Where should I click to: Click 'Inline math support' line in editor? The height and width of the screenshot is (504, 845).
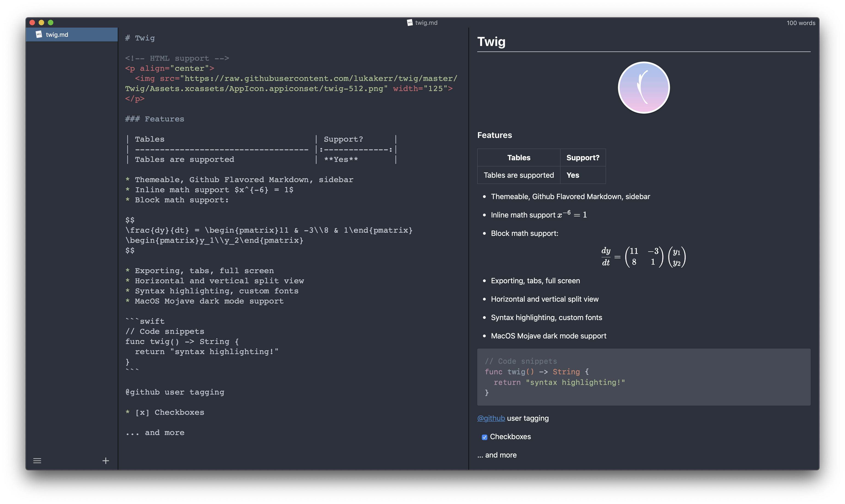tap(209, 190)
